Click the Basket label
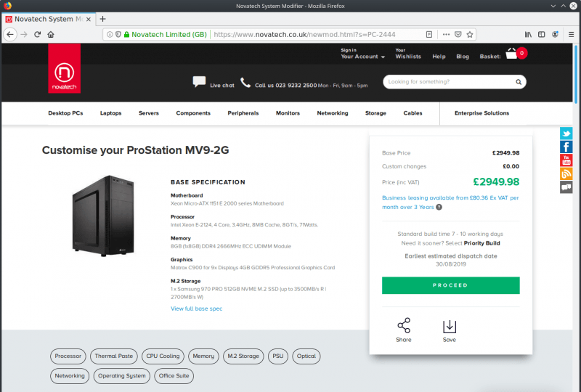This screenshot has height=392, width=581. tap(489, 57)
